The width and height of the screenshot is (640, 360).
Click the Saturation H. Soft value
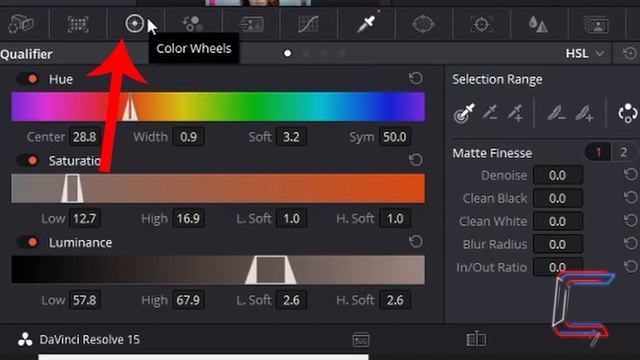coord(395,218)
